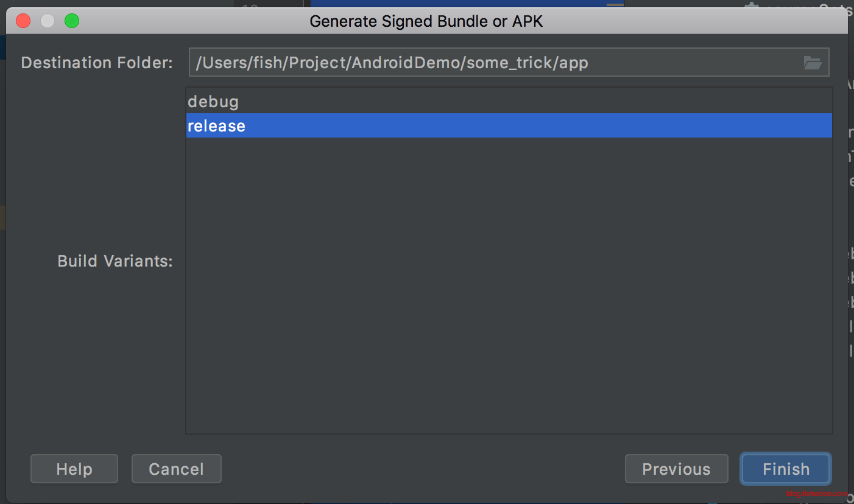The image size is (854, 504).
Task: Cancel the signed APK generation
Action: coord(177,469)
